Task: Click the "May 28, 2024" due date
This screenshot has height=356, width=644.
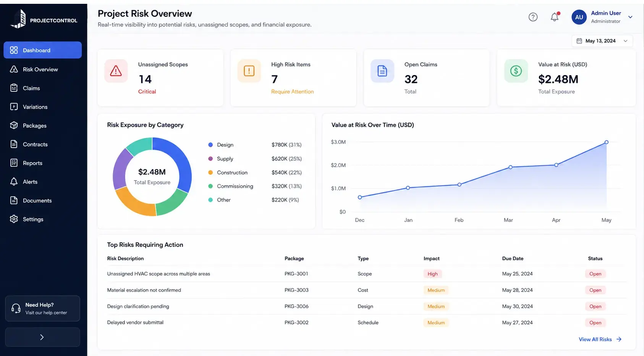Action: [517, 290]
